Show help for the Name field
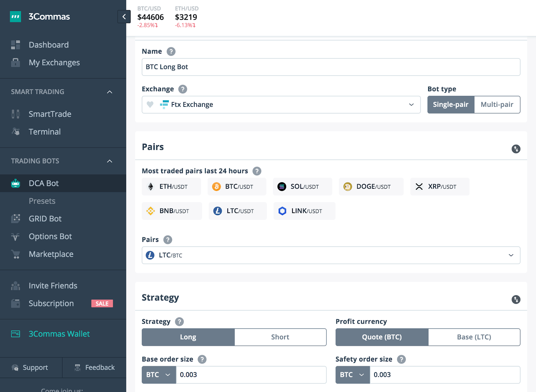The width and height of the screenshot is (536, 392). tap(171, 52)
